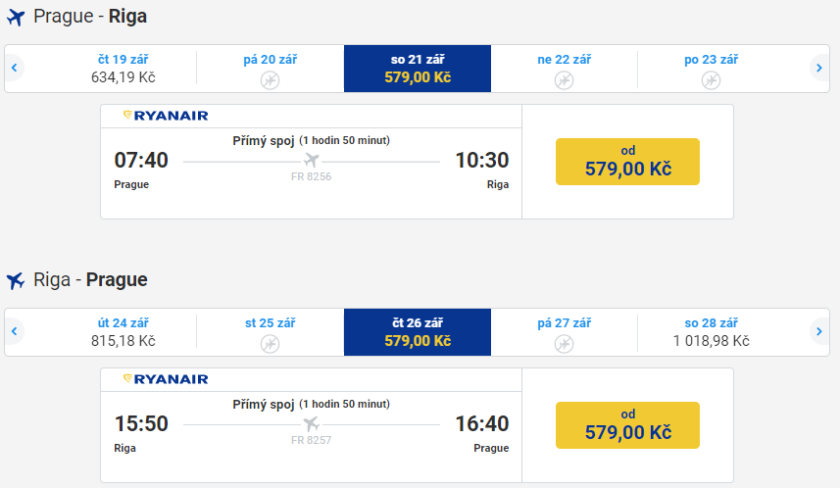This screenshot has width=840, height=488.
Task: Click no-flight icon under ne 22 zář
Action: click(x=564, y=80)
